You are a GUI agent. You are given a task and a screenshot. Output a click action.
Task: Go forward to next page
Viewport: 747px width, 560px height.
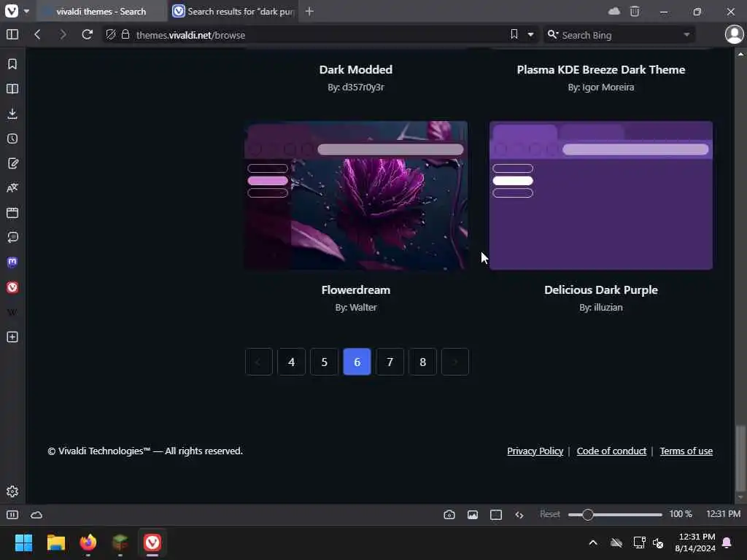(x=62, y=35)
